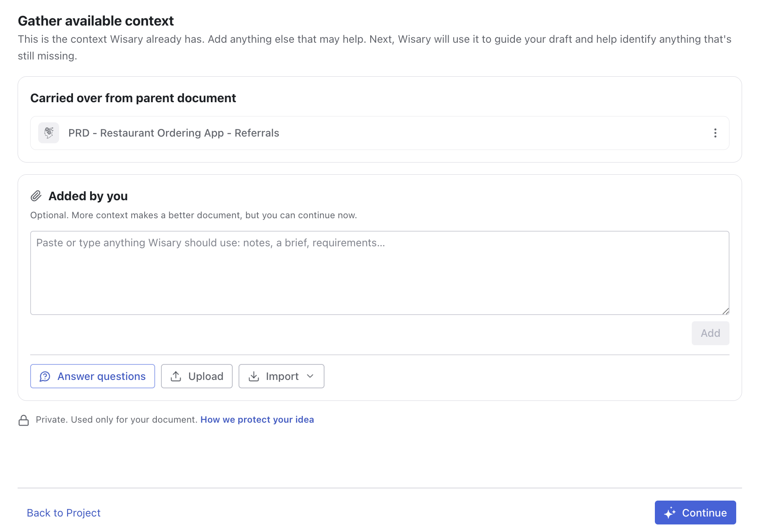This screenshot has height=532, width=758.
Task: Click the Upload button
Action: (197, 376)
